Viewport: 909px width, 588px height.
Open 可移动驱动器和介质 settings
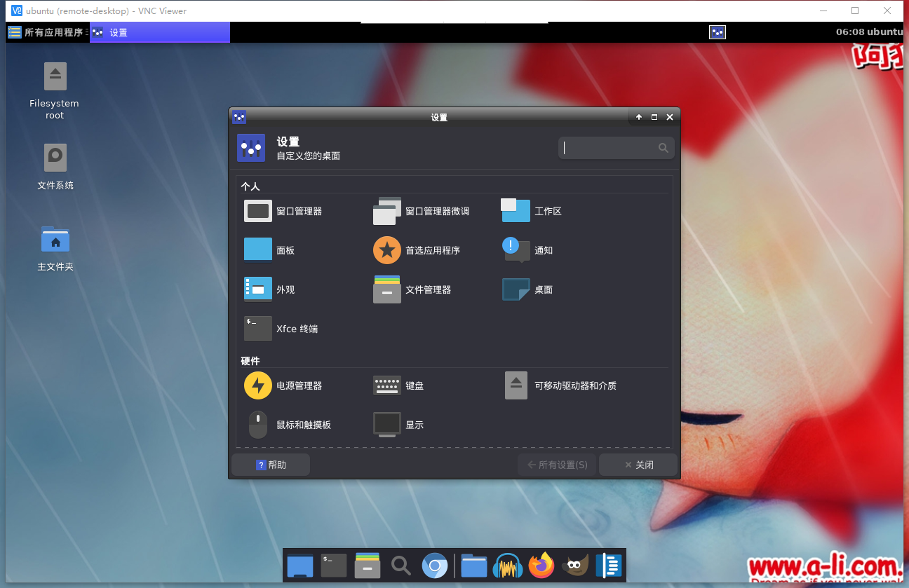pos(560,385)
